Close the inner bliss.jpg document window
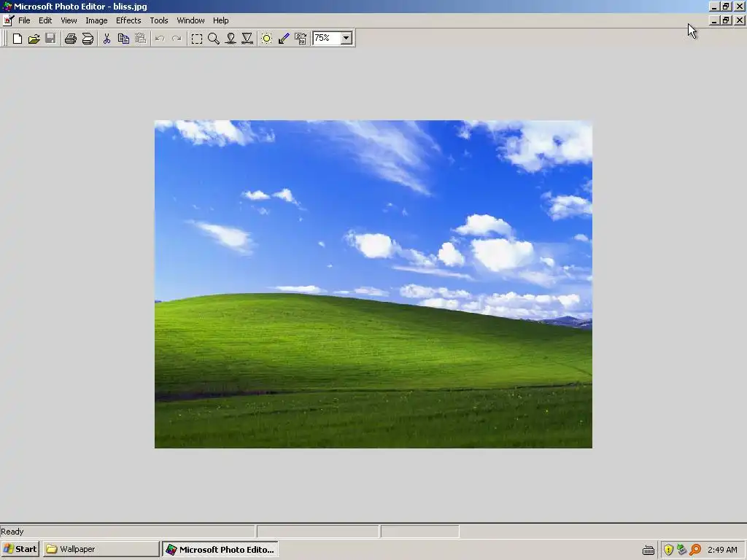 [x=740, y=20]
